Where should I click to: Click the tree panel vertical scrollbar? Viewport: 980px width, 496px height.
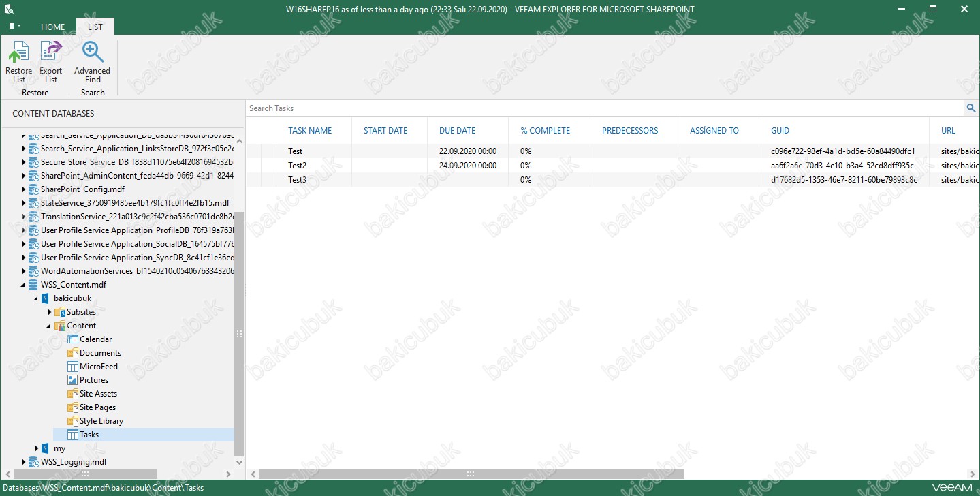point(239,334)
